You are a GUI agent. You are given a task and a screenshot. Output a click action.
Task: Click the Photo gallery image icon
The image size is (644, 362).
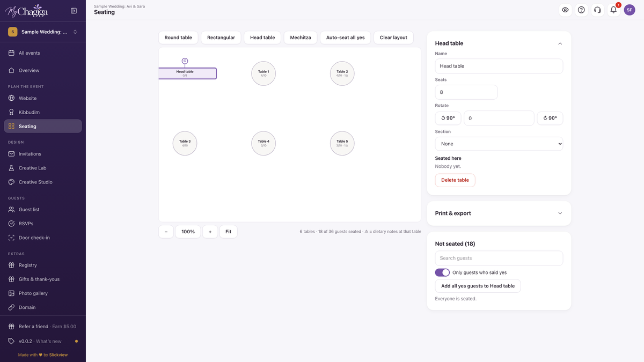click(x=11, y=293)
